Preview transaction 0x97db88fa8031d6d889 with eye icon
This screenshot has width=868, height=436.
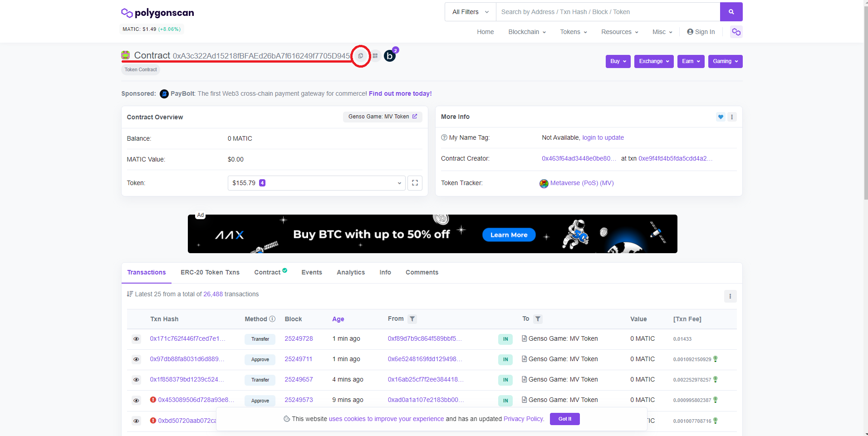[136, 359]
